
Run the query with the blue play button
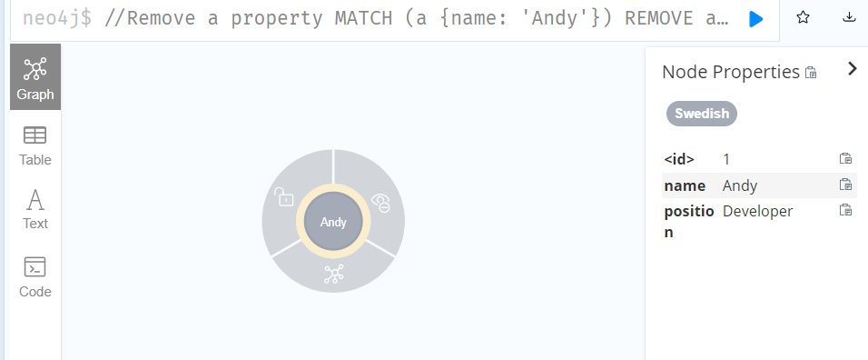tap(755, 19)
